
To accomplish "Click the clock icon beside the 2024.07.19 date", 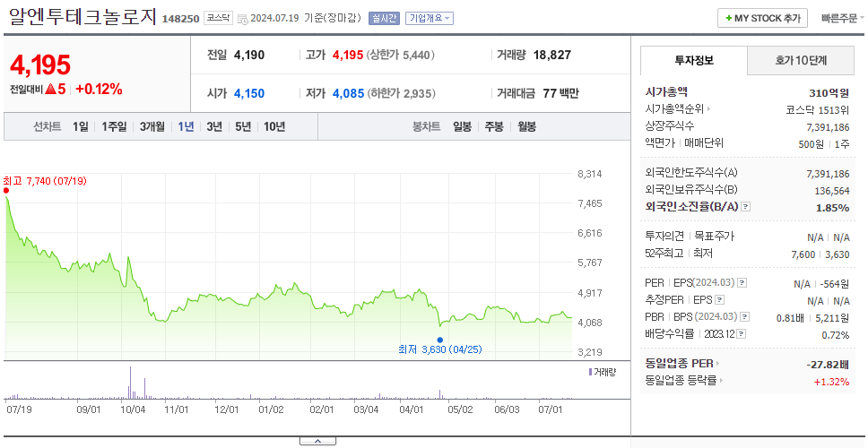I will coord(242,19).
